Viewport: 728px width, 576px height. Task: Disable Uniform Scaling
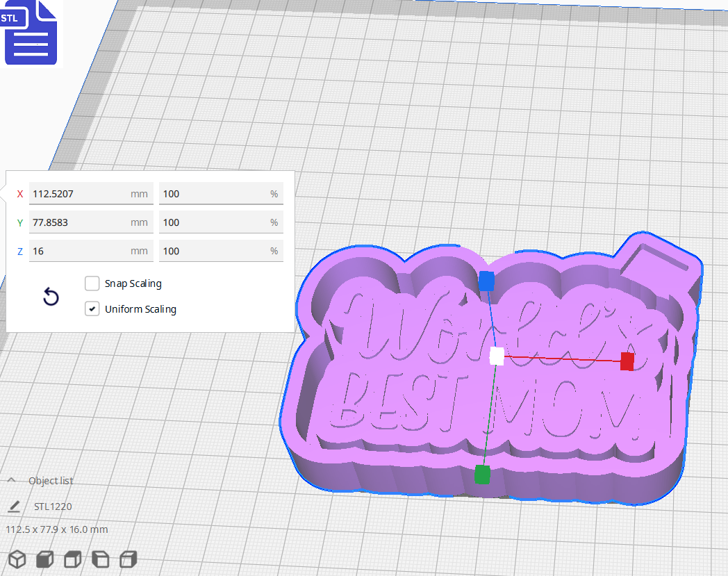click(x=92, y=308)
